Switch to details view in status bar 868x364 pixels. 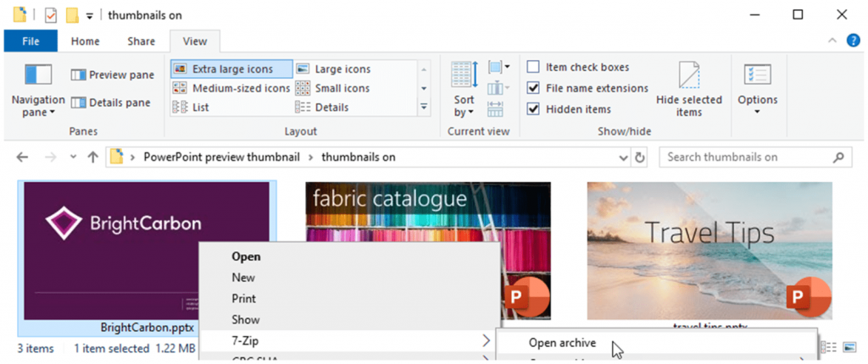pyautogui.click(x=829, y=347)
